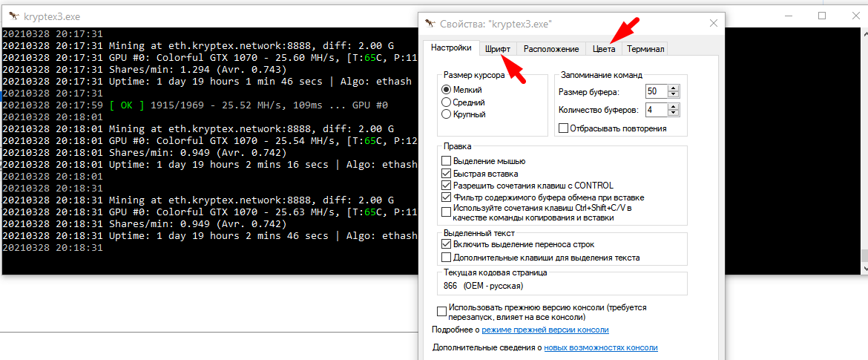868x360 pixels.
Task: Enable Ctrl+Shift+C/V copy paste checkbox
Action: (446, 212)
